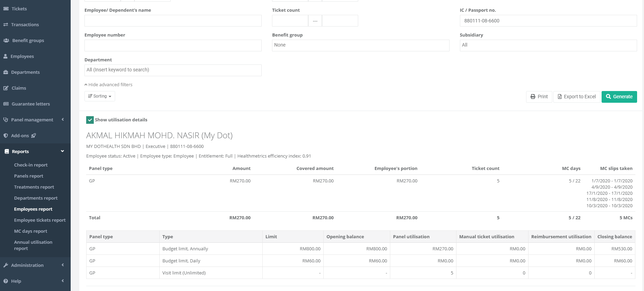Screen dimensions: 644x291
Task: Open the Sorting dropdown
Action: [100, 96]
